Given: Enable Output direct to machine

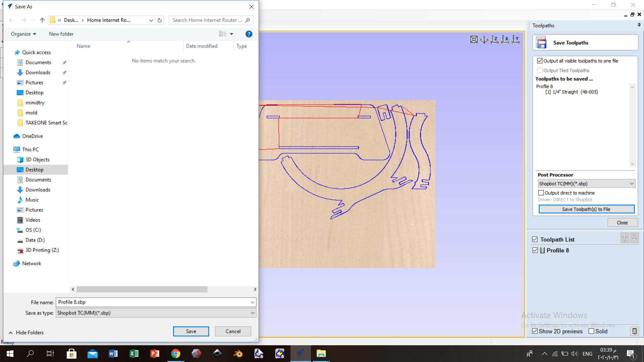Looking at the screenshot, I should click(541, 193).
